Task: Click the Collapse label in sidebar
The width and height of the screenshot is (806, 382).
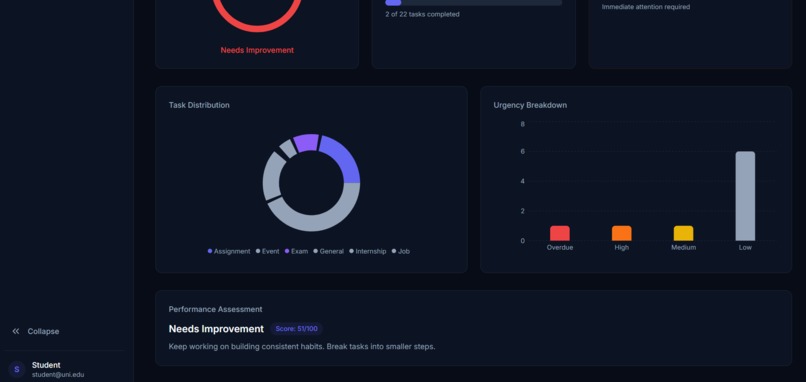Action: coord(43,332)
